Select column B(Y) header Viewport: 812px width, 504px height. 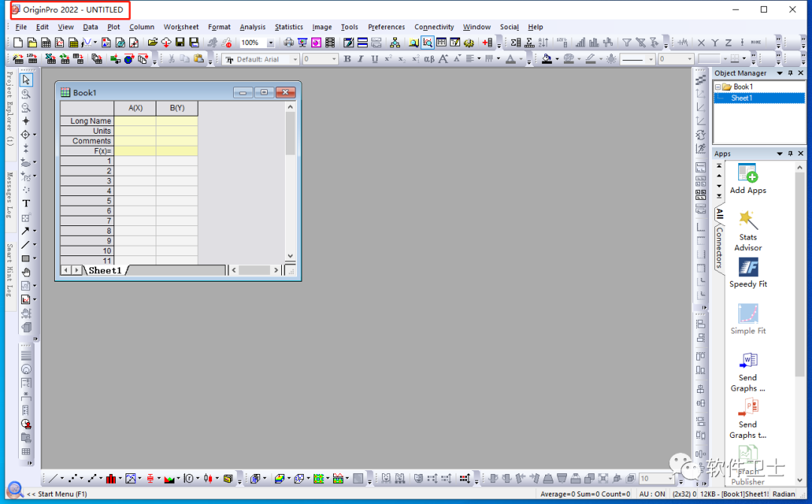(x=177, y=107)
